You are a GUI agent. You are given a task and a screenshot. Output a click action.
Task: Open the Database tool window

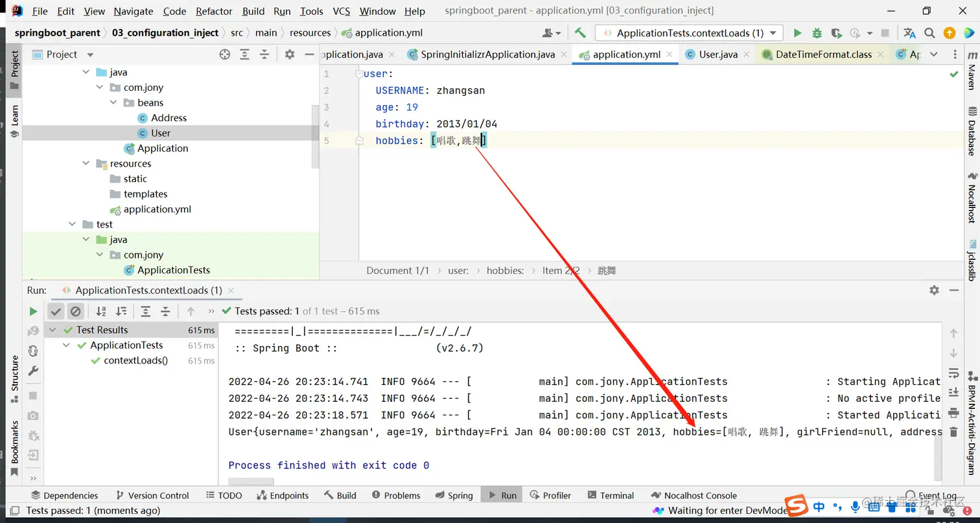(x=972, y=132)
